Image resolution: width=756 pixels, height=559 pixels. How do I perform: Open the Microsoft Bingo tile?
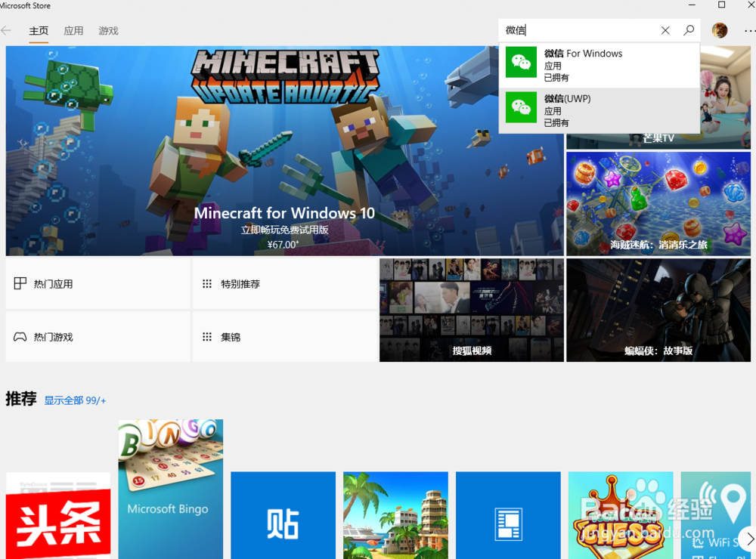[171, 490]
